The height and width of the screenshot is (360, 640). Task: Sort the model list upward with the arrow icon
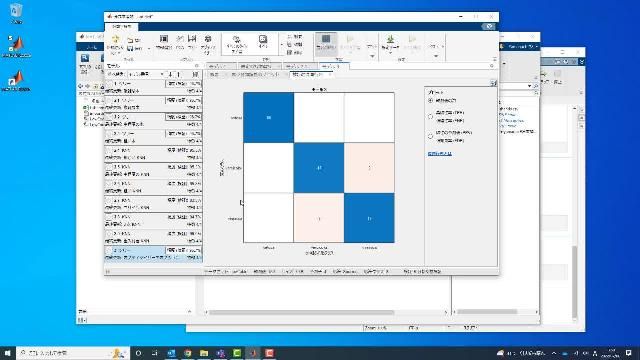(178, 74)
